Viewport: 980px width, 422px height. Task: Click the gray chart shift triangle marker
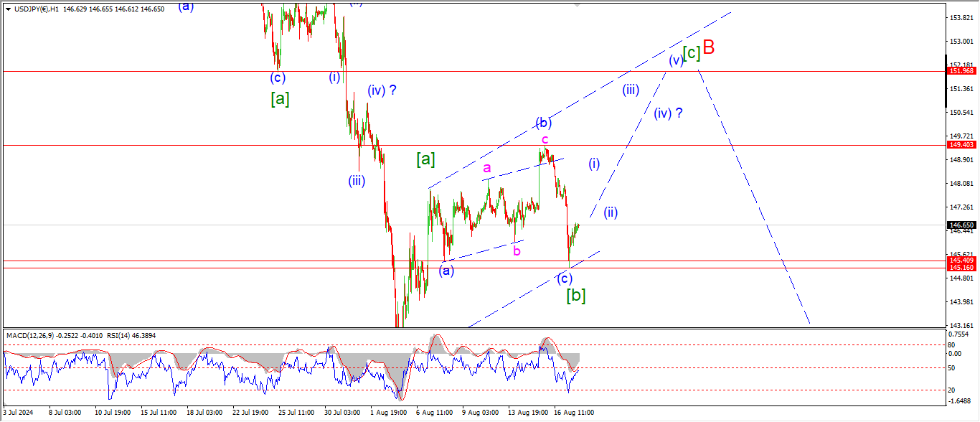(x=576, y=4)
